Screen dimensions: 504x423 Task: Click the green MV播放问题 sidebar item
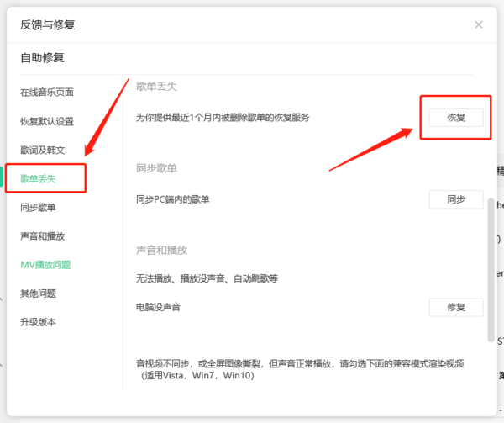pos(45,264)
